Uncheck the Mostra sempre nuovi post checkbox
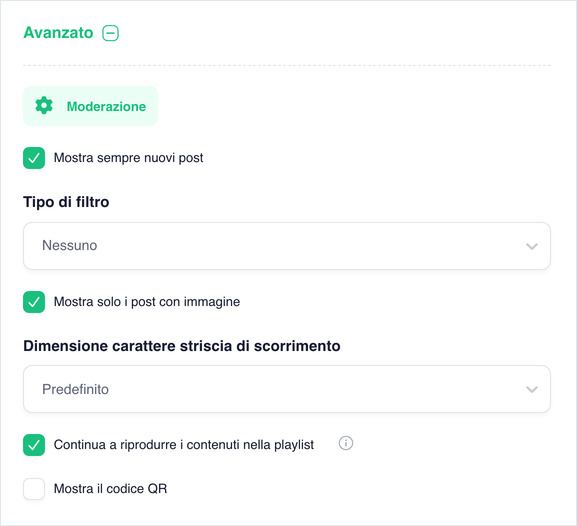Viewport: 577px width, 526px height. coord(34,158)
